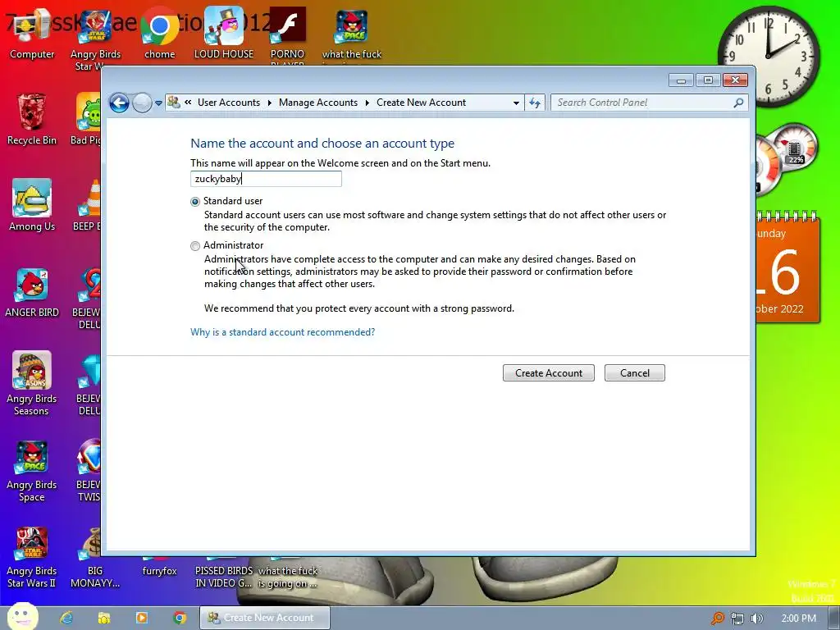This screenshot has width=840, height=630.
Task: Click the analog clock gadget
Action: (769, 57)
